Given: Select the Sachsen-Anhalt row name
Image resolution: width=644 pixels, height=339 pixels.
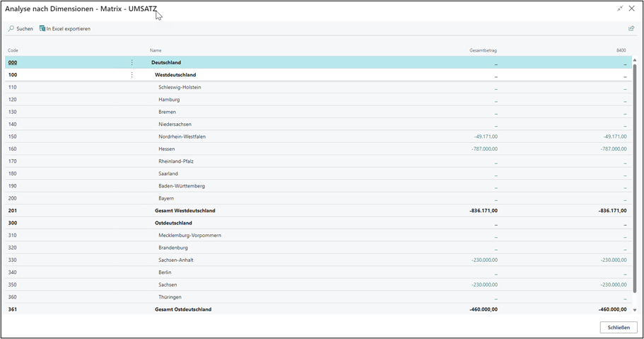Looking at the screenshot, I should pyautogui.click(x=176, y=260).
